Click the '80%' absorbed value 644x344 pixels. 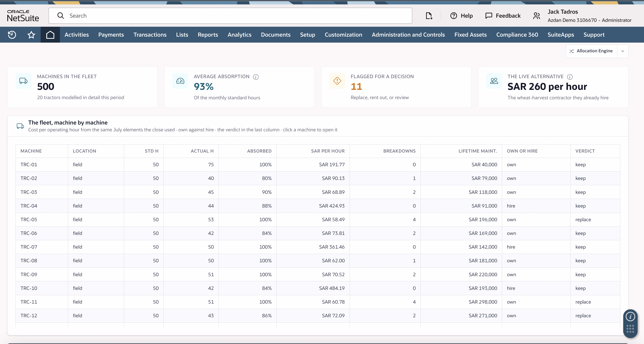[267, 178]
